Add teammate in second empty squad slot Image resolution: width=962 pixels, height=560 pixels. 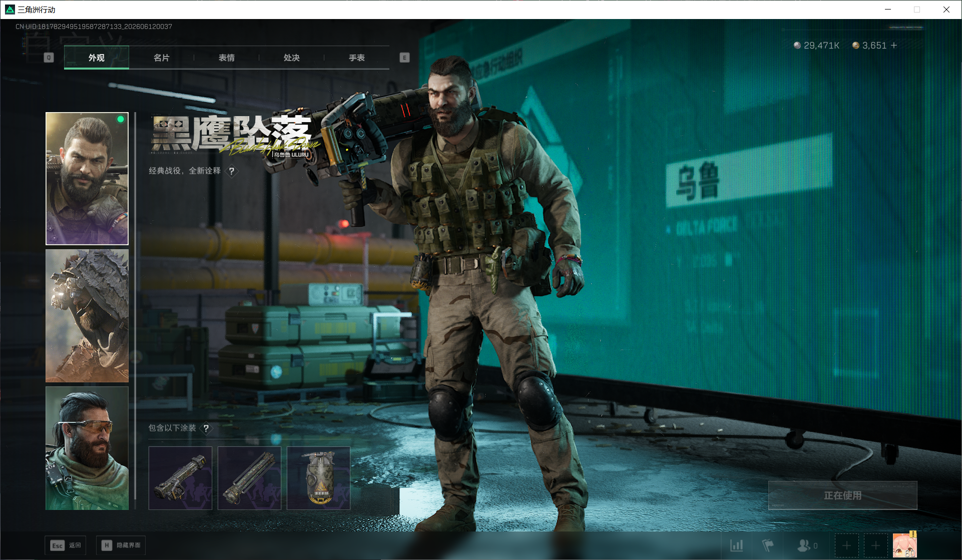(x=875, y=545)
